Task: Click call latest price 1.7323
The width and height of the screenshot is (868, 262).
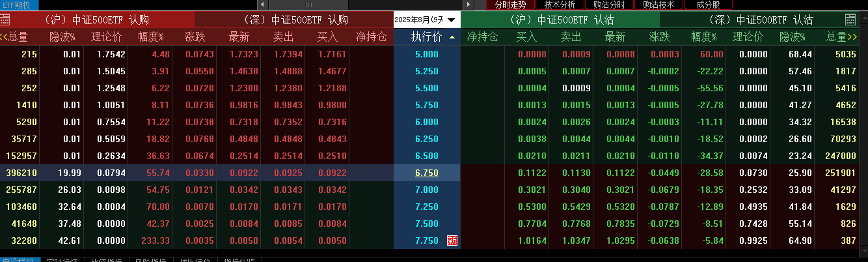Action: coord(243,54)
